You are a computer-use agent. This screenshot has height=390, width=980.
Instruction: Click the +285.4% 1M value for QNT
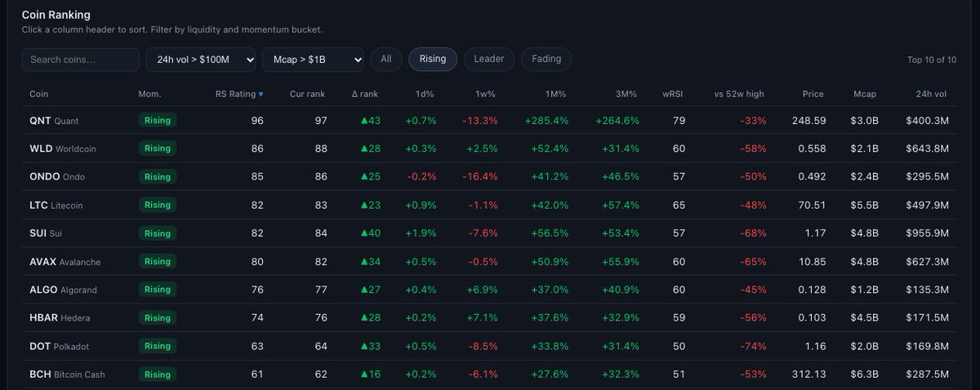point(549,121)
